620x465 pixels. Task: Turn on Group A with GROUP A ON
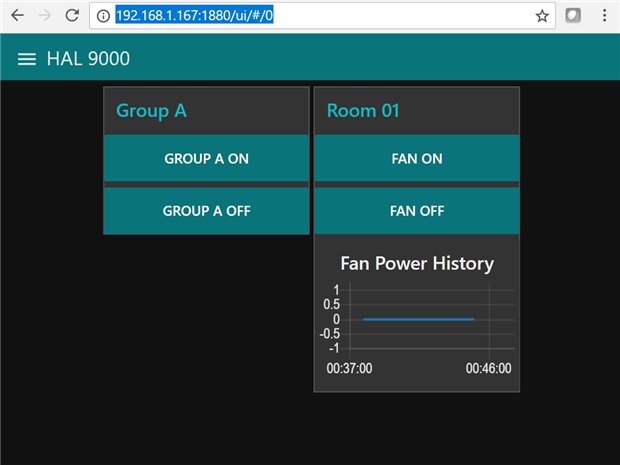click(x=206, y=158)
